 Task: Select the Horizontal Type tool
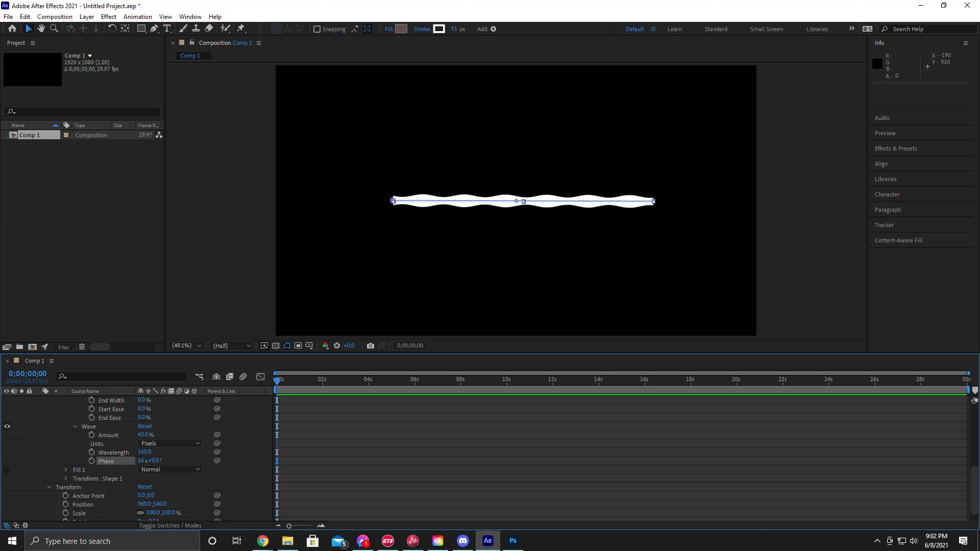point(167,29)
